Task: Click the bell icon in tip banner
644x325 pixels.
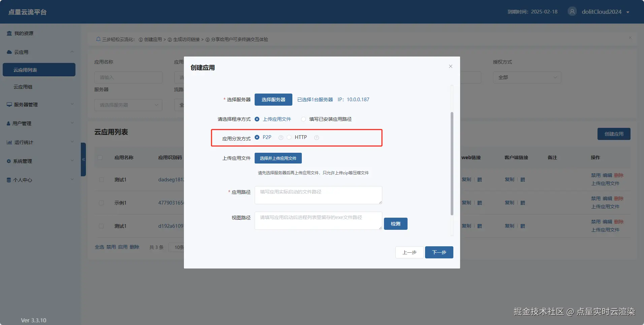Action: 98,39
